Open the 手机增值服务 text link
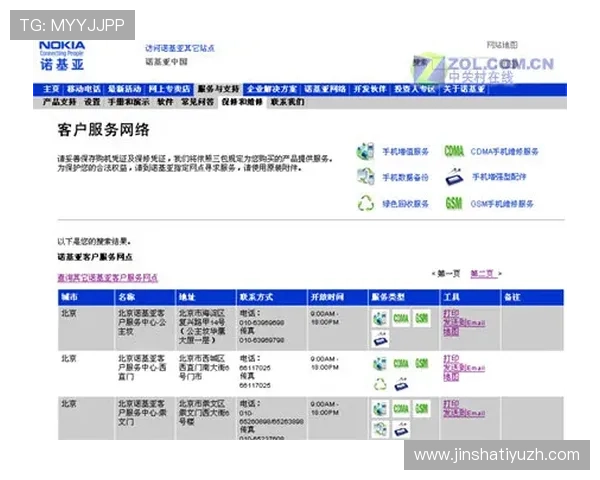This screenshot has height=480, width=600. coord(405,152)
